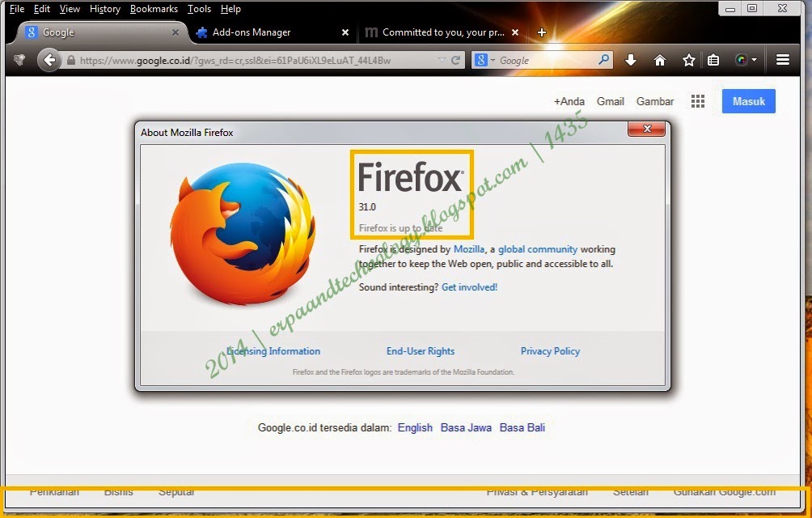This screenshot has width=812, height=518.
Task: Bookmark this page with star icon
Action: pos(688,60)
